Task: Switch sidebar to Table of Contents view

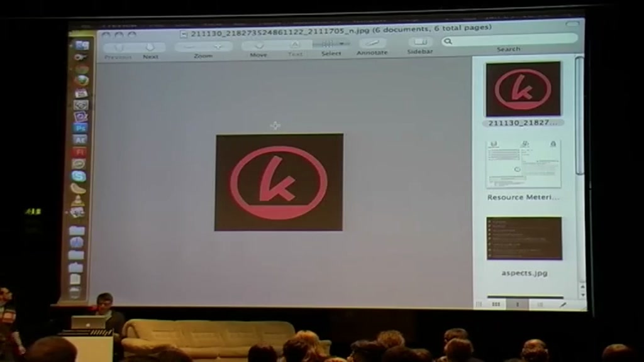Action: [540, 305]
